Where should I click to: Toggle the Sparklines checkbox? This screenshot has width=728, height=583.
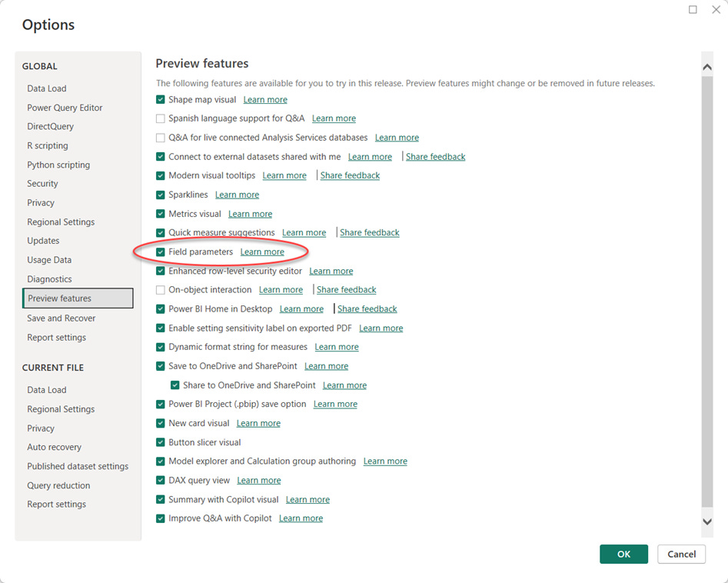(x=160, y=195)
